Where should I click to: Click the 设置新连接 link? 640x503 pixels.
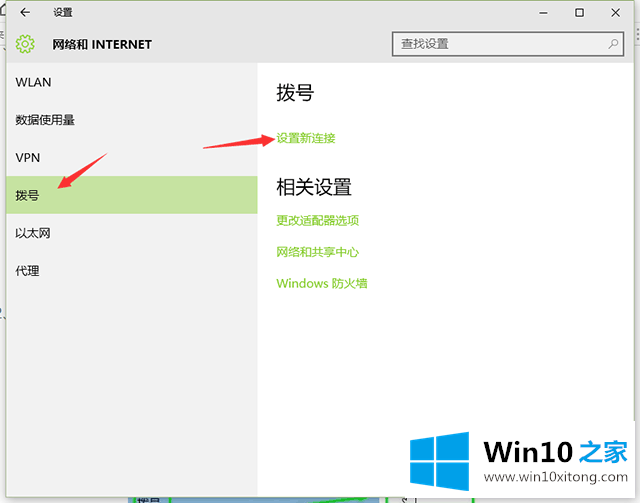(306, 138)
